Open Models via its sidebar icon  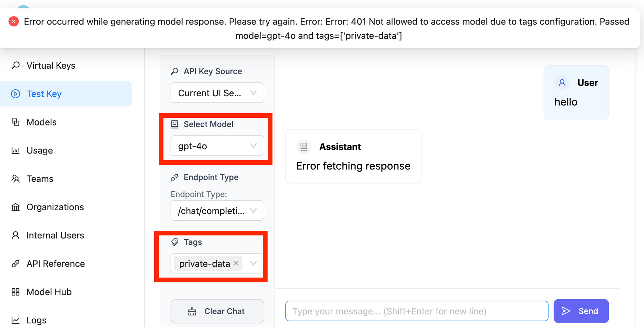(x=16, y=122)
